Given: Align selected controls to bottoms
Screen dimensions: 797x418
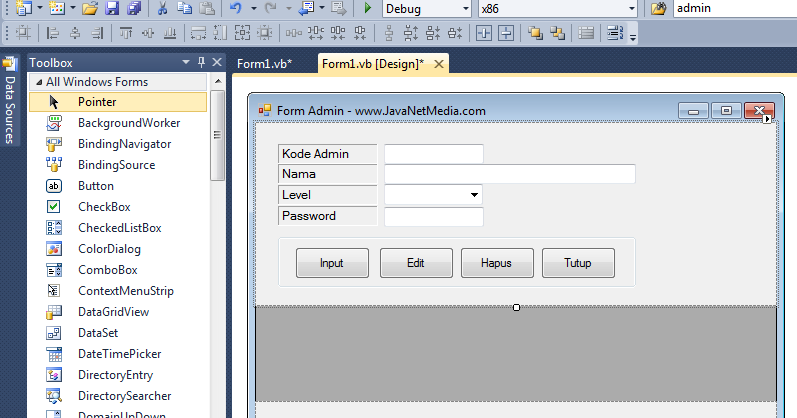Looking at the screenshot, I should click(x=170, y=34).
